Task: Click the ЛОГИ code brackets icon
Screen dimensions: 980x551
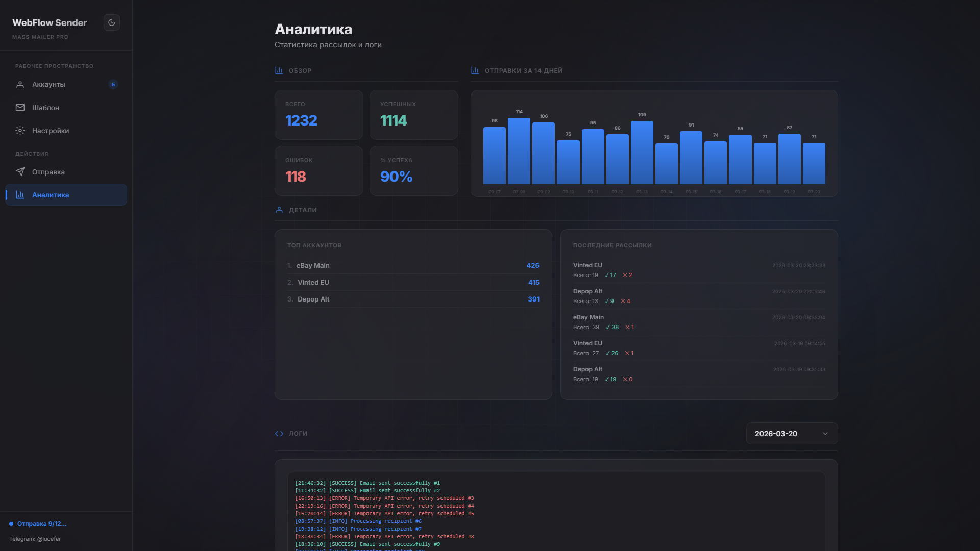Action: 279,433
